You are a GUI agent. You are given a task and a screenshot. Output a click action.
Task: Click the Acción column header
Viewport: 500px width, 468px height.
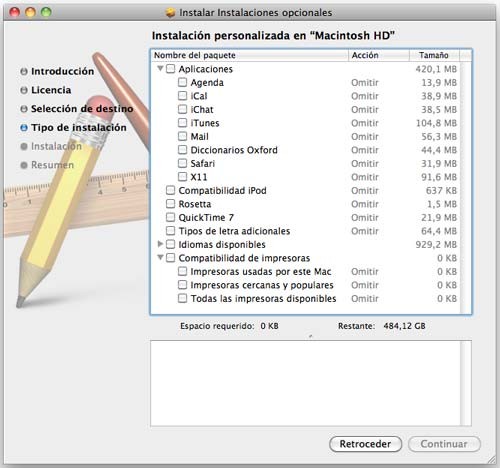pyautogui.click(x=379, y=55)
